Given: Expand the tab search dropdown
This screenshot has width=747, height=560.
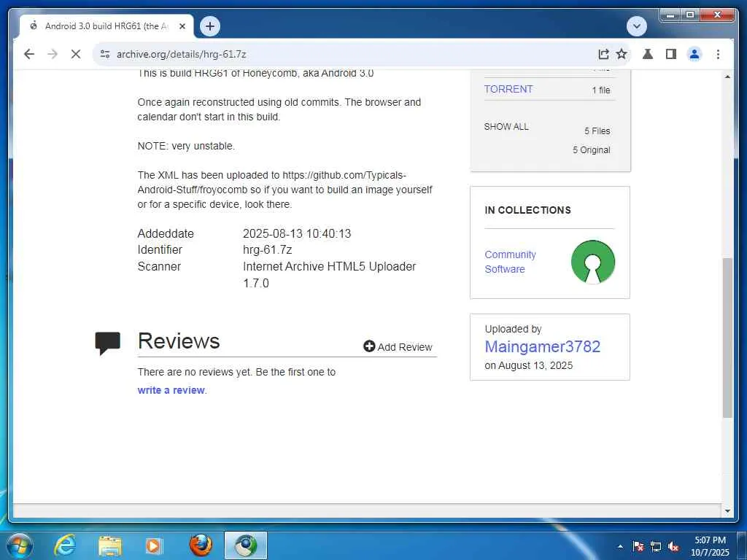Looking at the screenshot, I should point(636,26).
